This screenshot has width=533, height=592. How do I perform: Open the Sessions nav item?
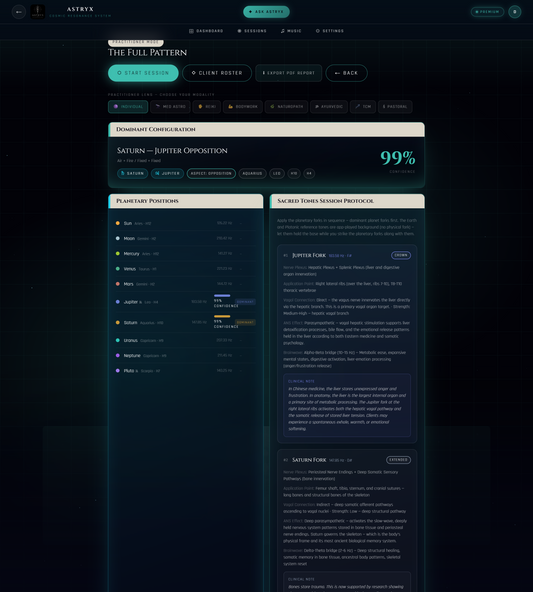coord(252,31)
